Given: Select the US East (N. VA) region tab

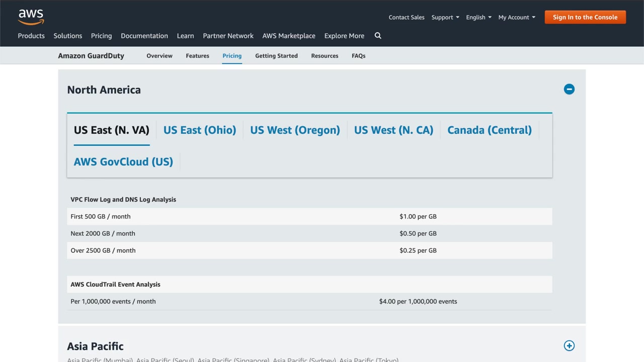Looking at the screenshot, I should tap(112, 130).
